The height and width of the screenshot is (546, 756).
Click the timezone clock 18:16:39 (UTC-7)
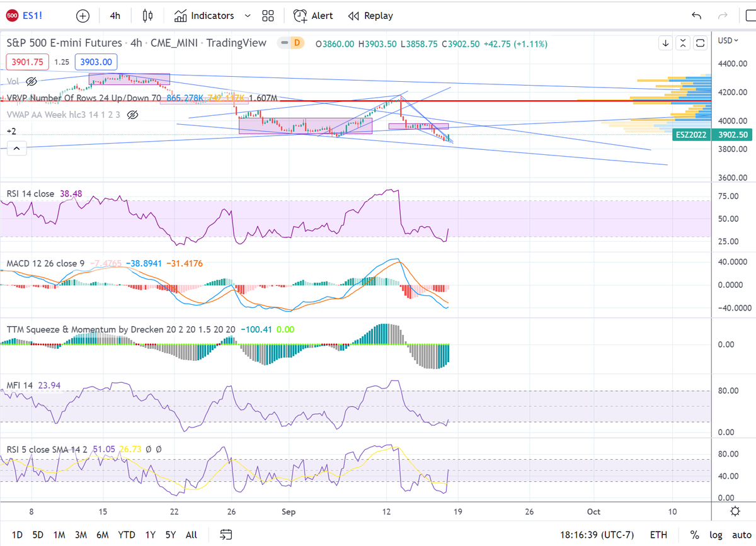click(597, 535)
